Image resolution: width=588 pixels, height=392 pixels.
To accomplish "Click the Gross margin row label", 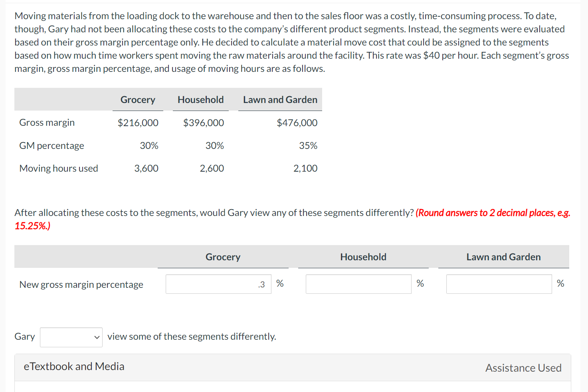I will [47, 123].
